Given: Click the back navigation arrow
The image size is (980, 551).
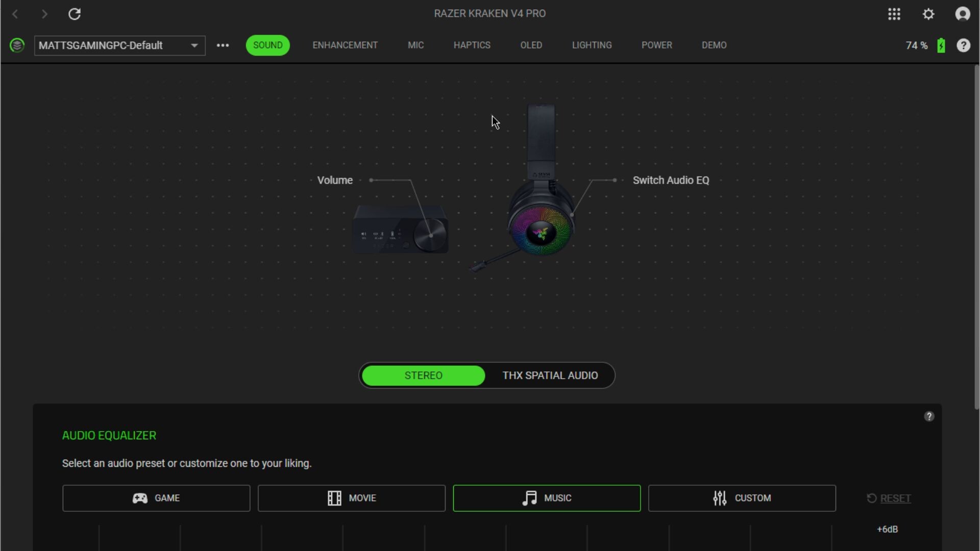Looking at the screenshot, I should [15, 14].
